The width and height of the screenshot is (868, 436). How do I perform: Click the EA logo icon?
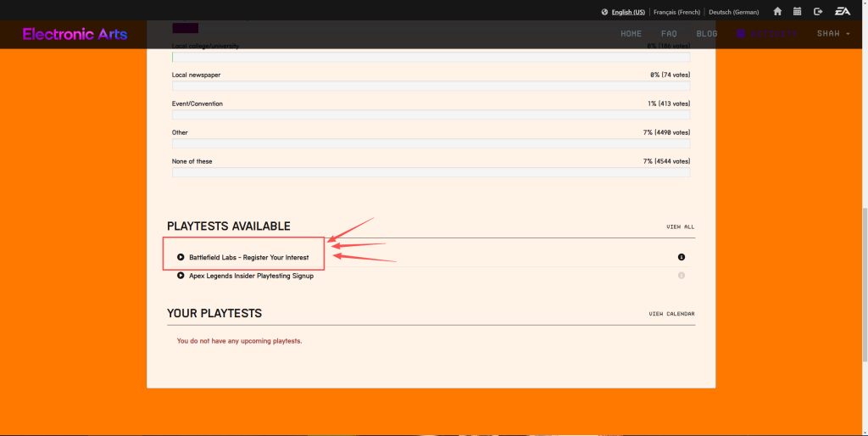tap(842, 12)
